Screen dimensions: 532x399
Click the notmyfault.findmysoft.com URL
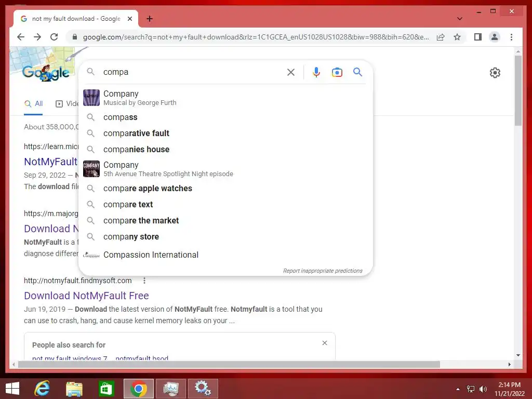click(x=78, y=281)
